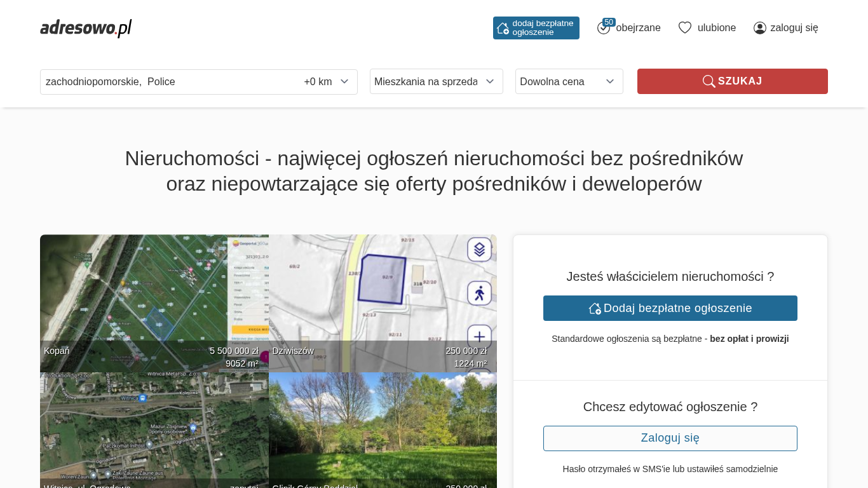
Task: Click the house icon in the header add-listing button
Action: click(x=503, y=28)
